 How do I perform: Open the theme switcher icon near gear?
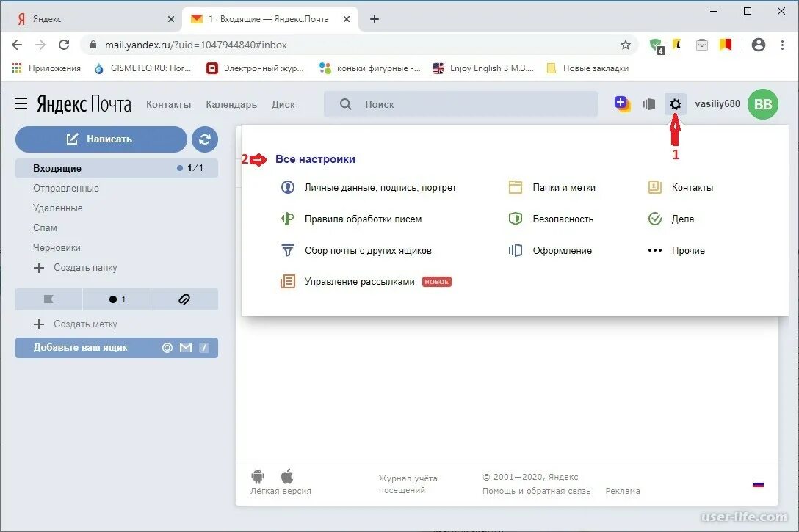648,104
